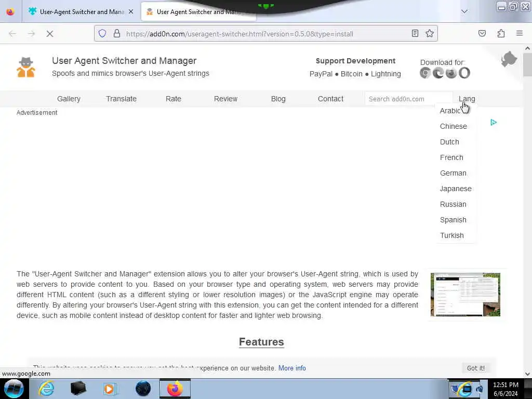Click the User Agent Switcher and Manager title

pyautogui.click(x=124, y=61)
